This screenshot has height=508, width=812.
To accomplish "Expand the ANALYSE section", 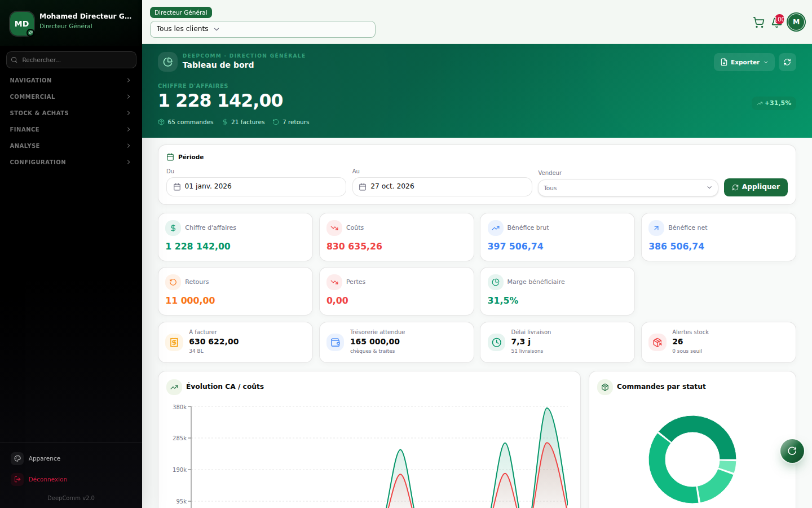I will pos(71,146).
